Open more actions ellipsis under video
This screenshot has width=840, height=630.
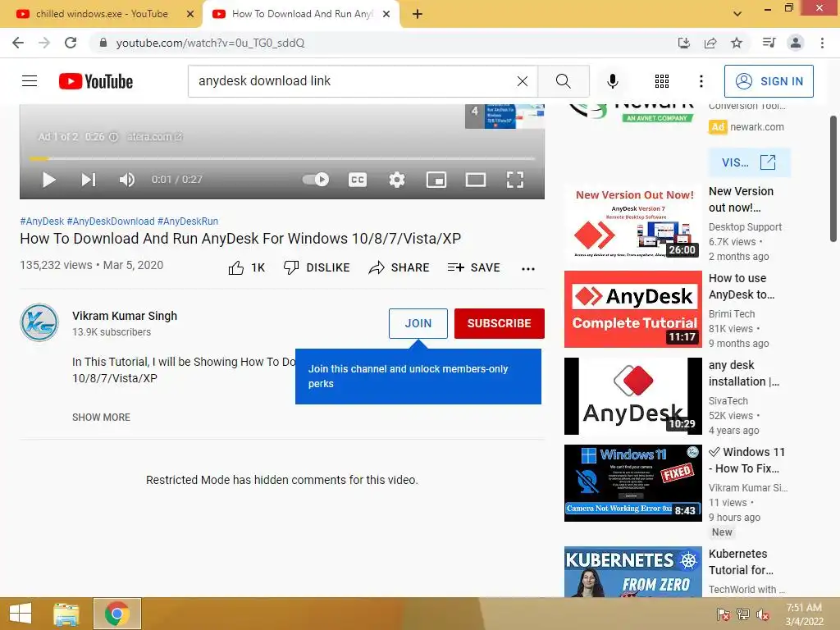528,269
